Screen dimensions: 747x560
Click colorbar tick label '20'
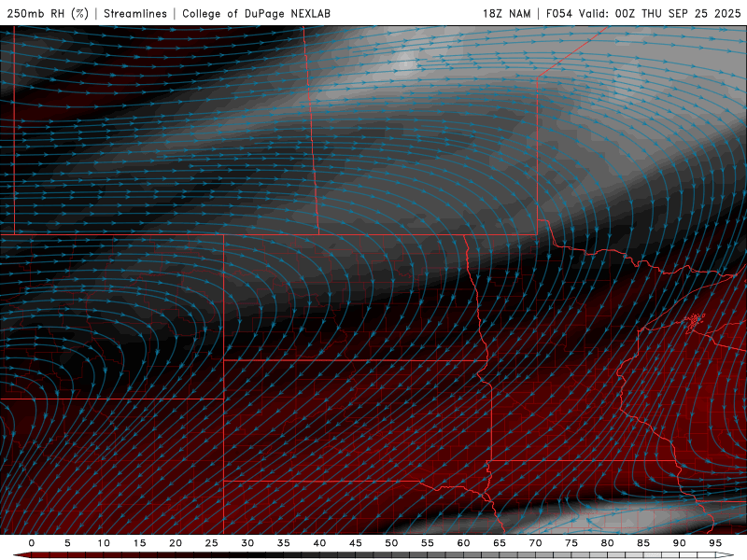point(176,543)
